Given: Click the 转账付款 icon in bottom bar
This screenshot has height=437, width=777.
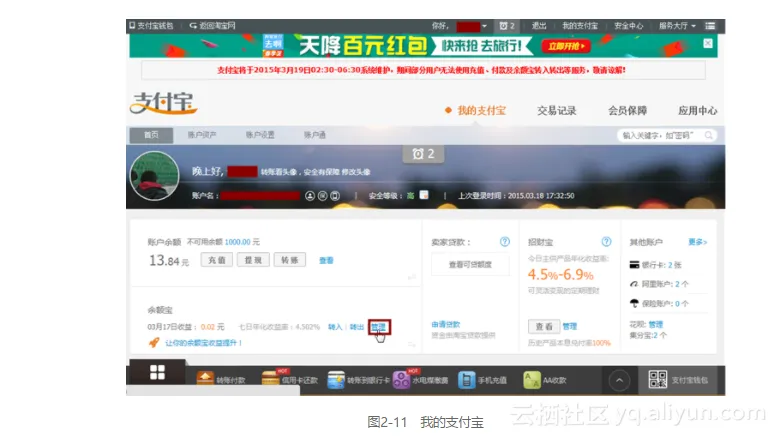Looking at the screenshot, I should coord(205,379).
